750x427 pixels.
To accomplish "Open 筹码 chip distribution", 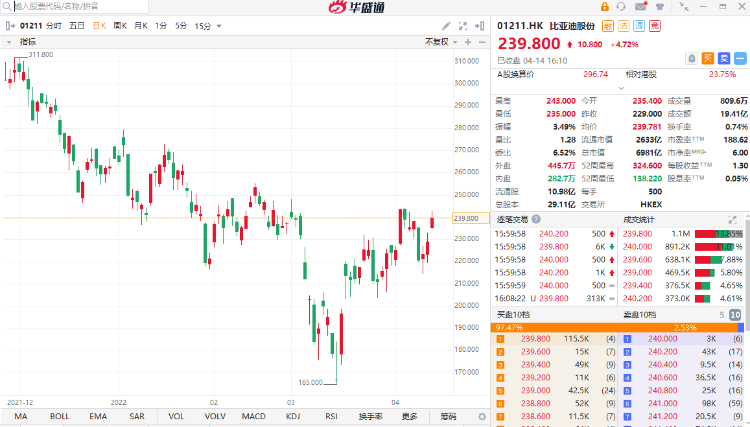I will point(448,416).
